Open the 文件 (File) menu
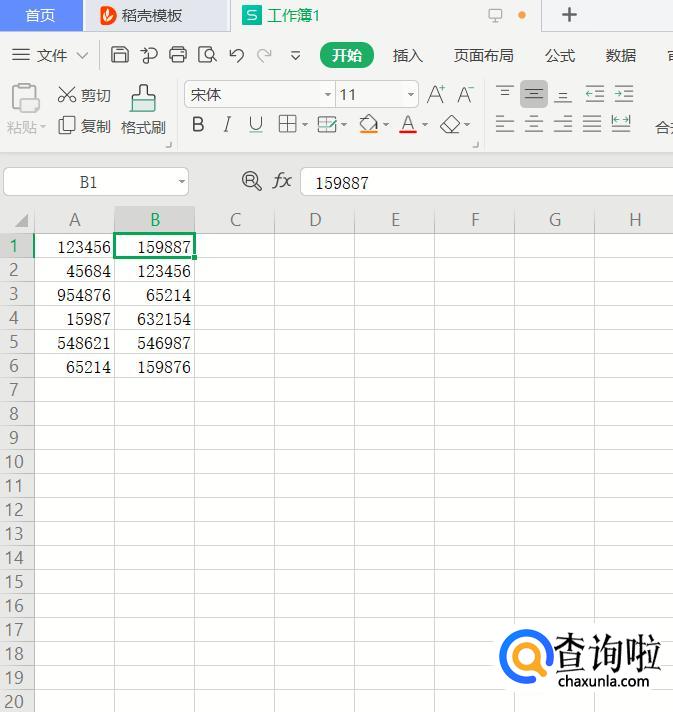The height and width of the screenshot is (712, 673). point(50,55)
